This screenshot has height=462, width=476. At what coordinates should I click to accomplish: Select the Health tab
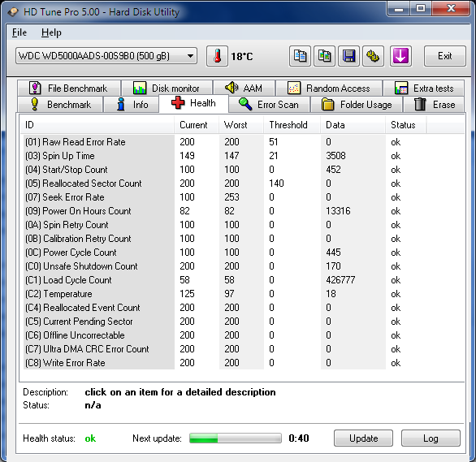[x=193, y=103]
